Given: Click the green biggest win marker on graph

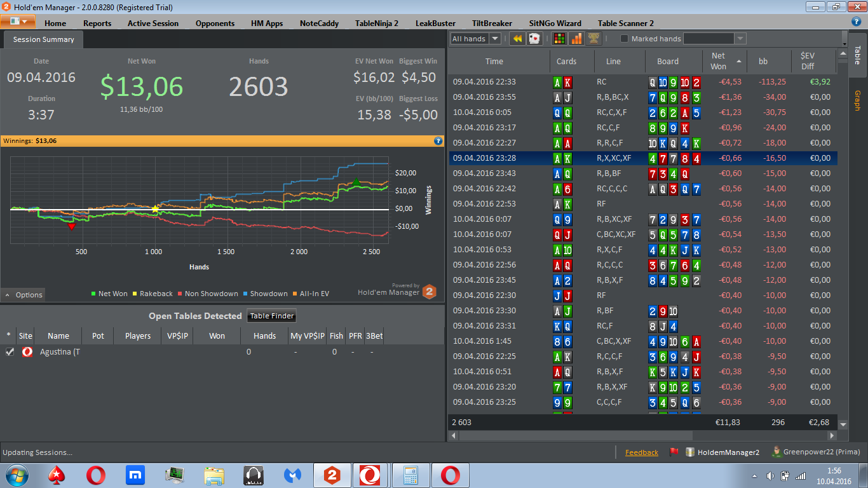Looking at the screenshot, I should coord(356,182).
